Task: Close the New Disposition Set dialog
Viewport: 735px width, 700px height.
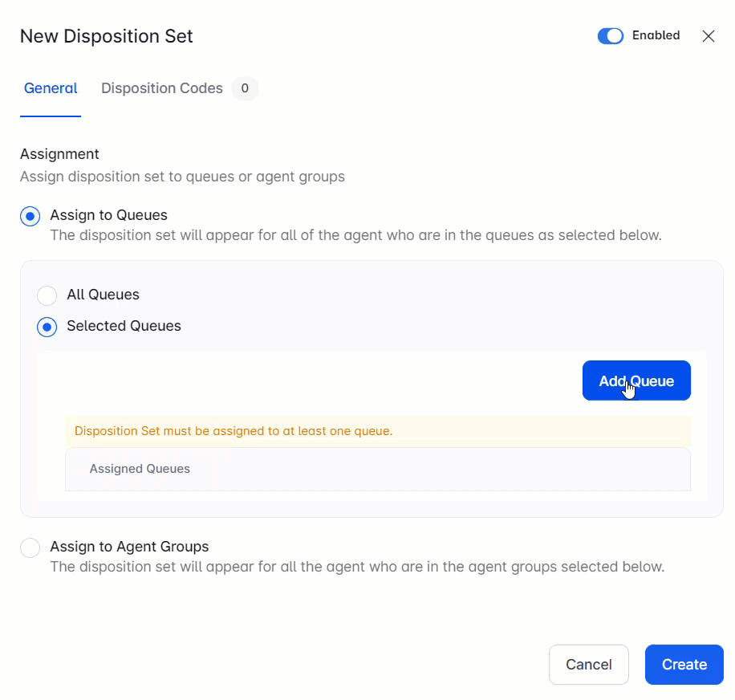Action: pos(708,36)
